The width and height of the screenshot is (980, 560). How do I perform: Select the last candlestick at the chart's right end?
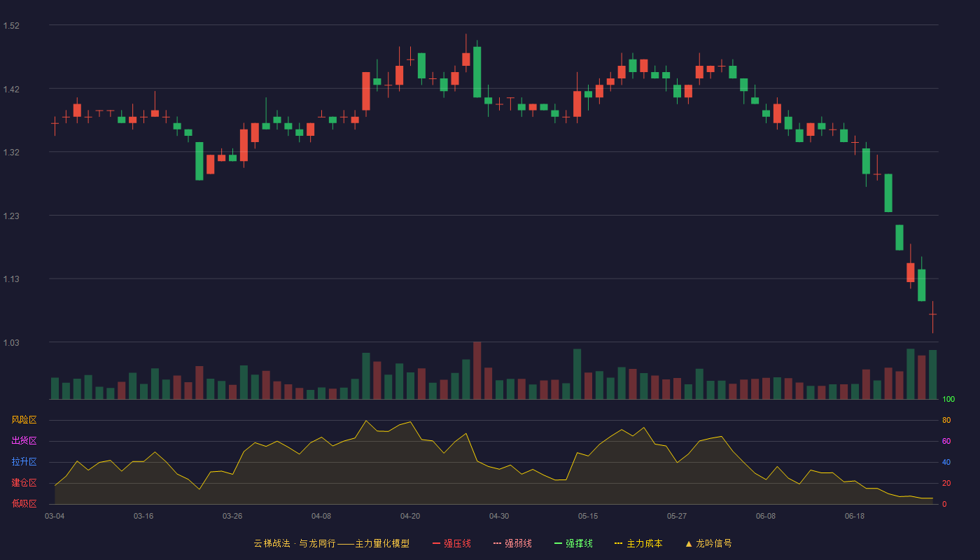[932, 316]
